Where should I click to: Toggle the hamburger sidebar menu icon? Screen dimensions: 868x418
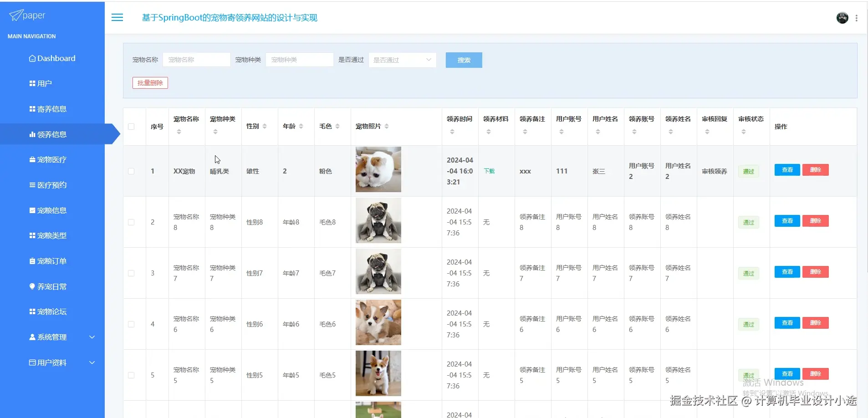point(117,17)
